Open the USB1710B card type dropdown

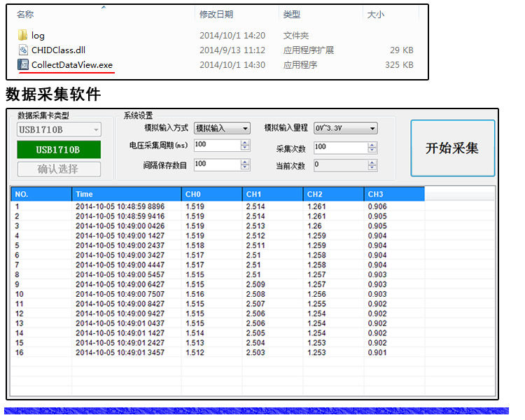point(59,129)
